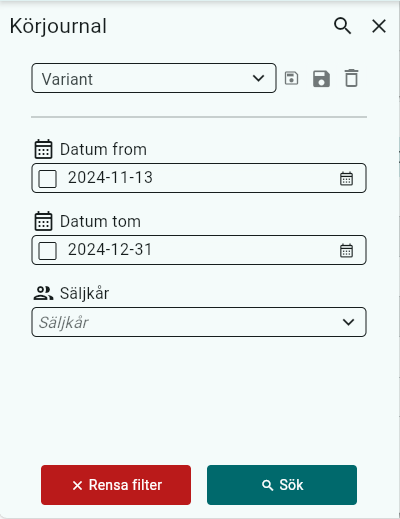Expand the Säljkår dropdown list
This screenshot has height=519, width=400.
pos(199,322)
